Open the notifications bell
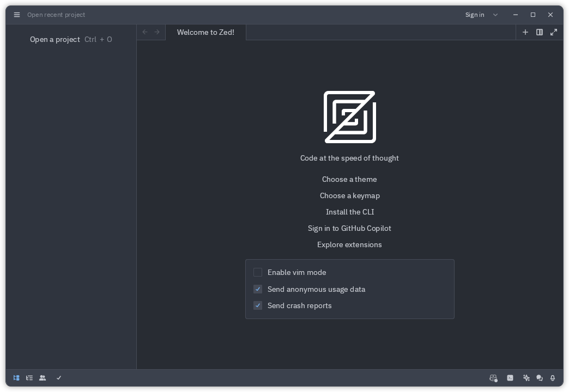 (x=553, y=378)
